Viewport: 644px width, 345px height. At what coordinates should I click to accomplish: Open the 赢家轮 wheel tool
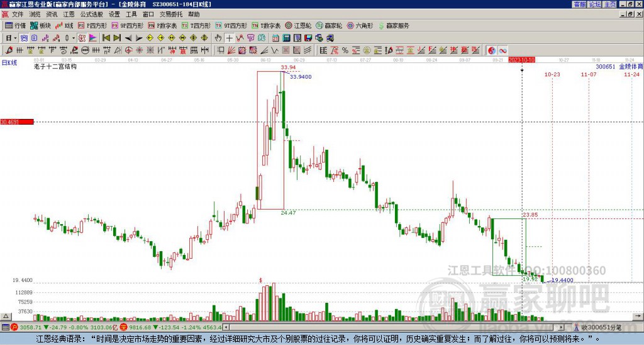(x=329, y=25)
